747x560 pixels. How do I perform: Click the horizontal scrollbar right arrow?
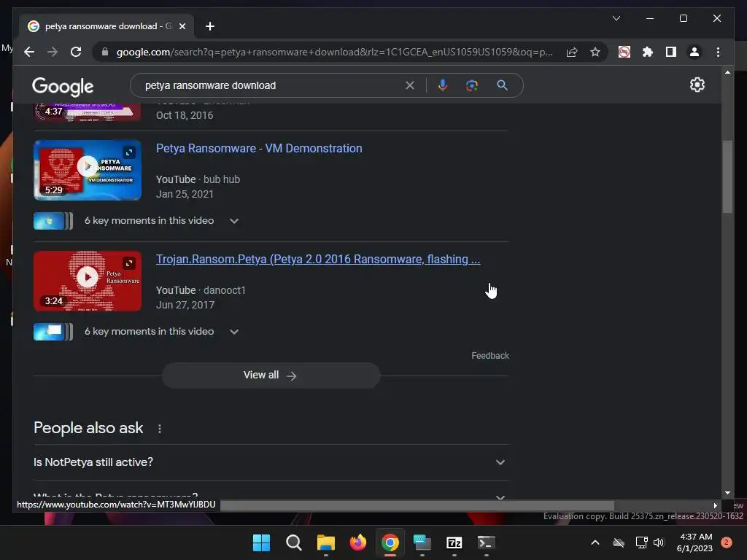tap(715, 505)
